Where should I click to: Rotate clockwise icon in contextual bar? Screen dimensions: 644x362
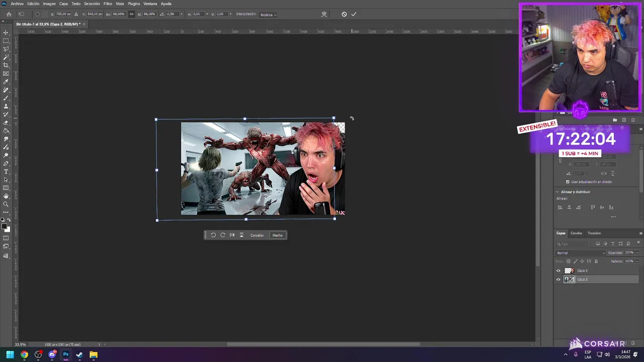(x=222, y=235)
